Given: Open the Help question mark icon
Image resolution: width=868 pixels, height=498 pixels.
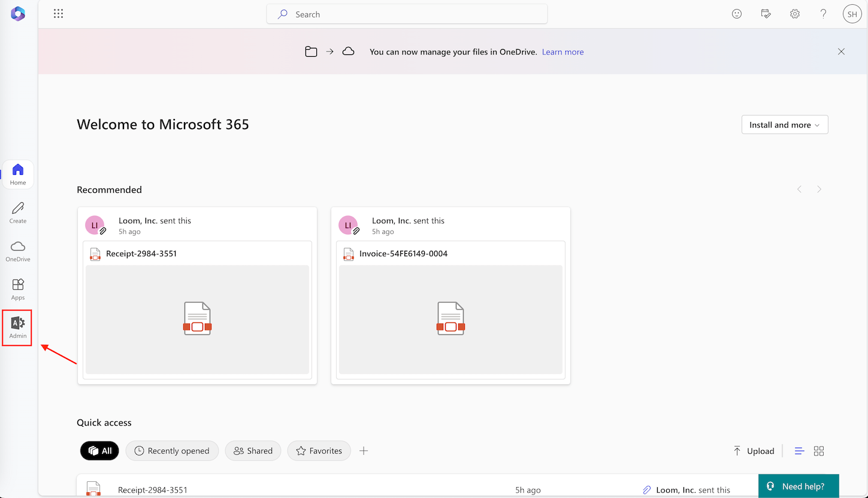Looking at the screenshot, I should click(x=824, y=14).
